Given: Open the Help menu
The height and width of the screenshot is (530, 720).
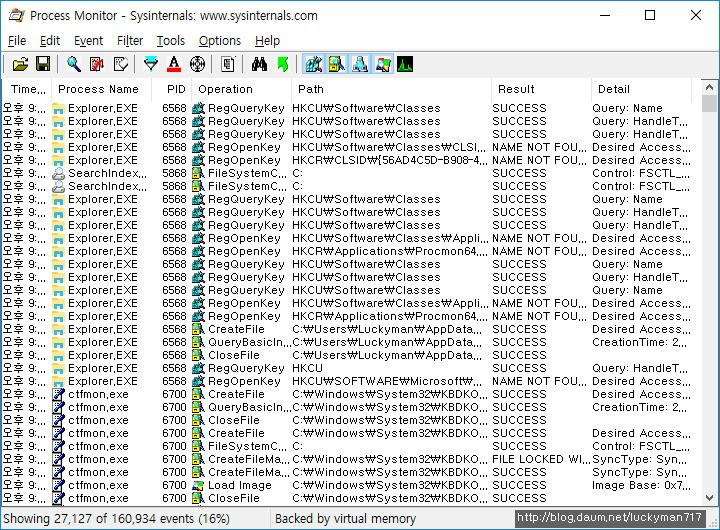Looking at the screenshot, I should coord(268,41).
